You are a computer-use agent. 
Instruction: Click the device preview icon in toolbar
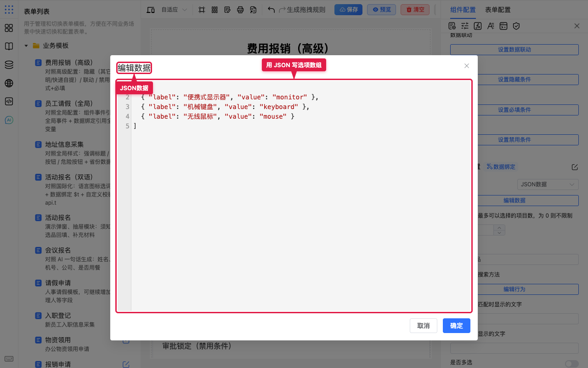tap(151, 10)
